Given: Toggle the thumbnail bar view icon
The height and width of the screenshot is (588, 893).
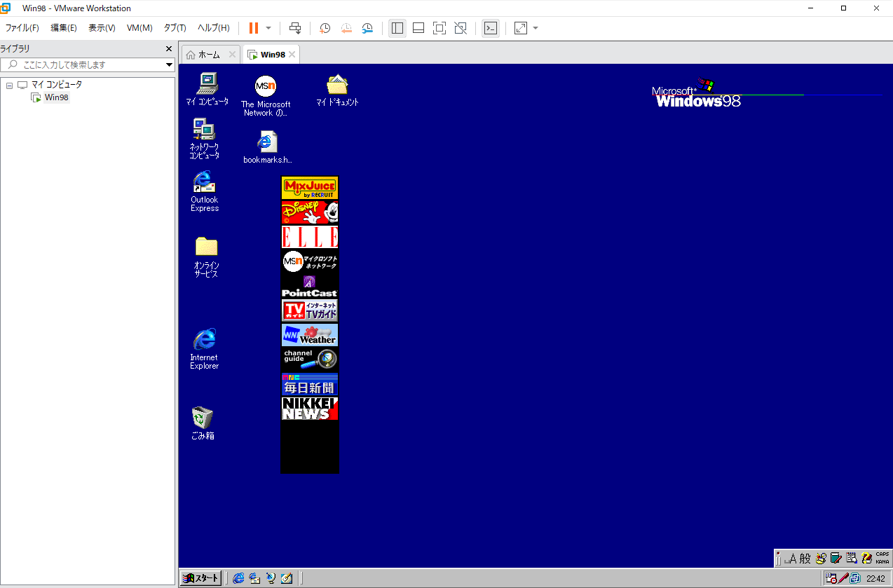Looking at the screenshot, I should [x=418, y=28].
